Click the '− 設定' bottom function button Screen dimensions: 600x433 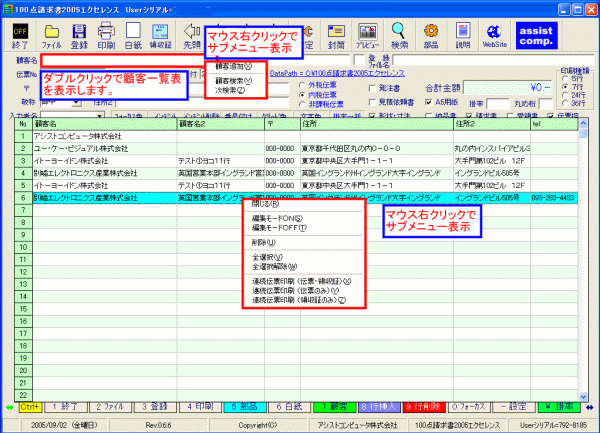click(x=512, y=407)
